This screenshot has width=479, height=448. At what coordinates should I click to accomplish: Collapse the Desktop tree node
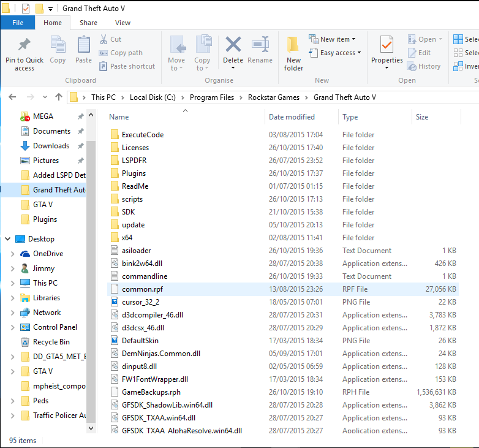(8, 238)
